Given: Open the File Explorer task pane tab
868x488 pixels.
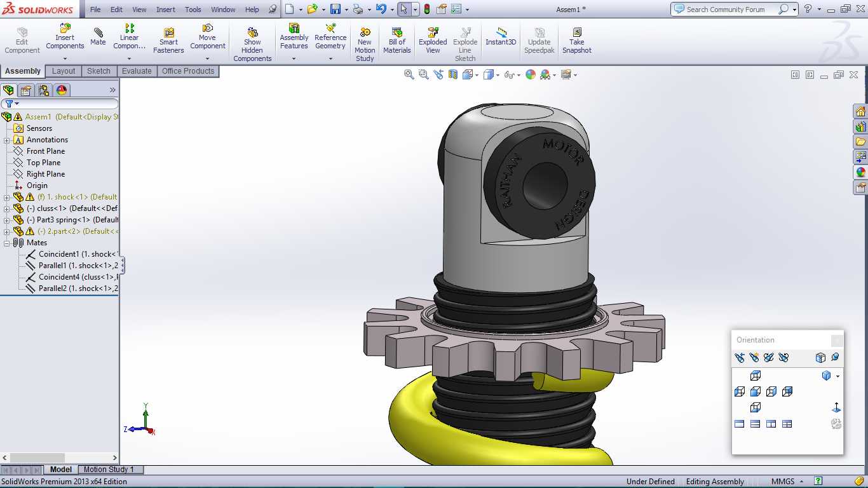Looking at the screenshot, I should pyautogui.click(x=860, y=142).
